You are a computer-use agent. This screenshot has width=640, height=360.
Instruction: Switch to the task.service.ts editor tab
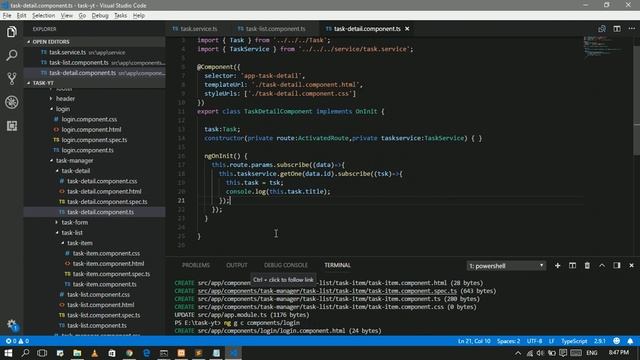(x=195, y=29)
